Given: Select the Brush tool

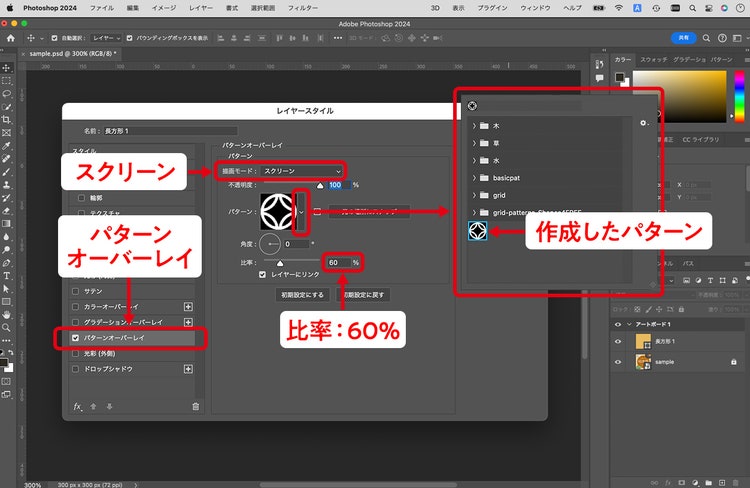Looking at the screenshot, I should 6,172.
